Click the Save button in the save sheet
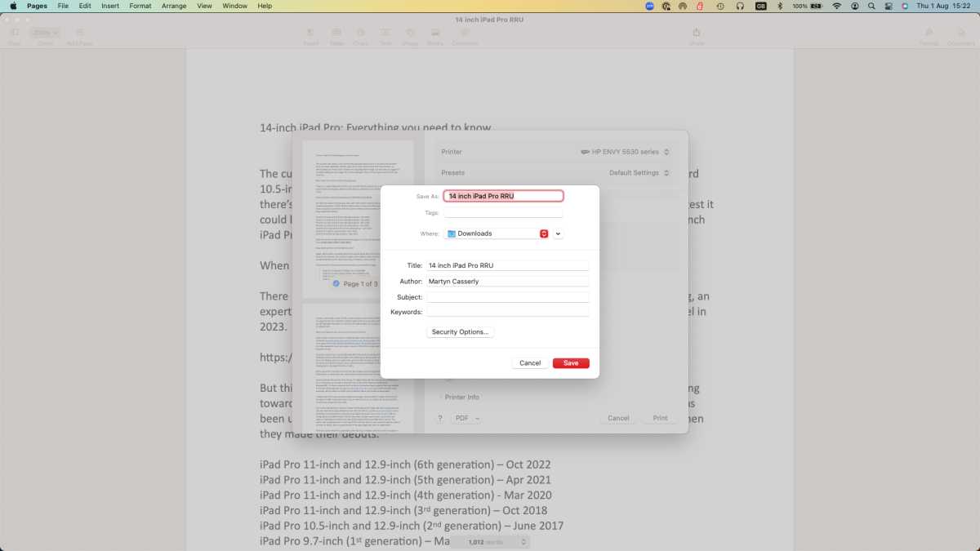980x551 pixels. (571, 363)
